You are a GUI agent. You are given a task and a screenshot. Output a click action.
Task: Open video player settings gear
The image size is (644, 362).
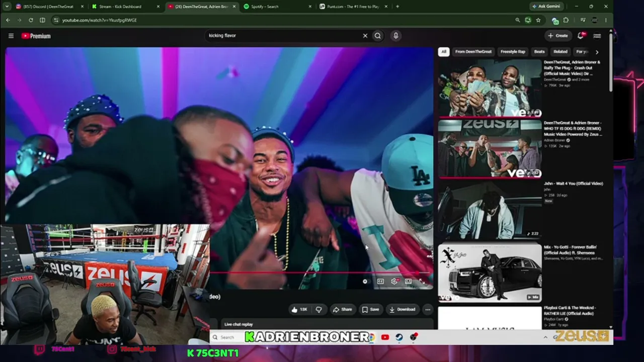click(x=394, y=282)
